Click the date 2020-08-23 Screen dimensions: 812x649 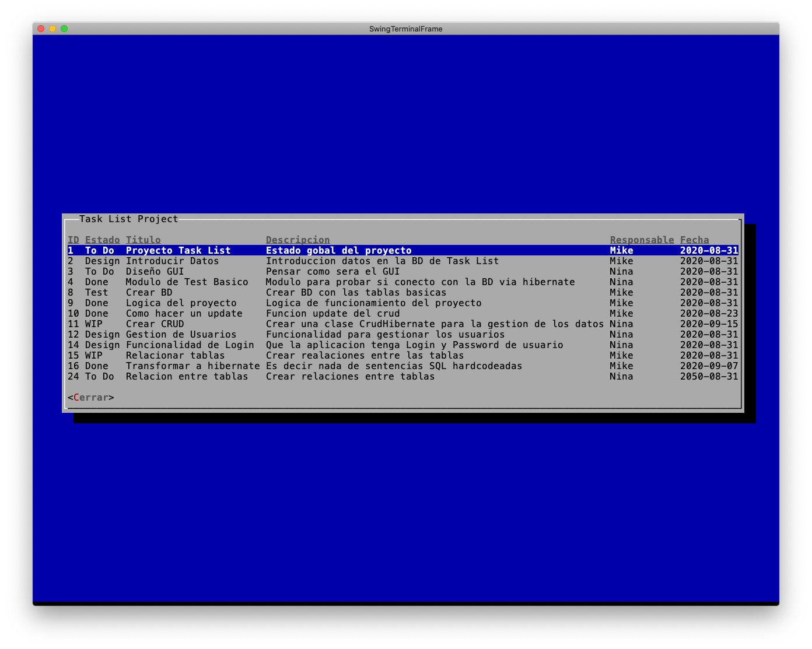(709, 314)
